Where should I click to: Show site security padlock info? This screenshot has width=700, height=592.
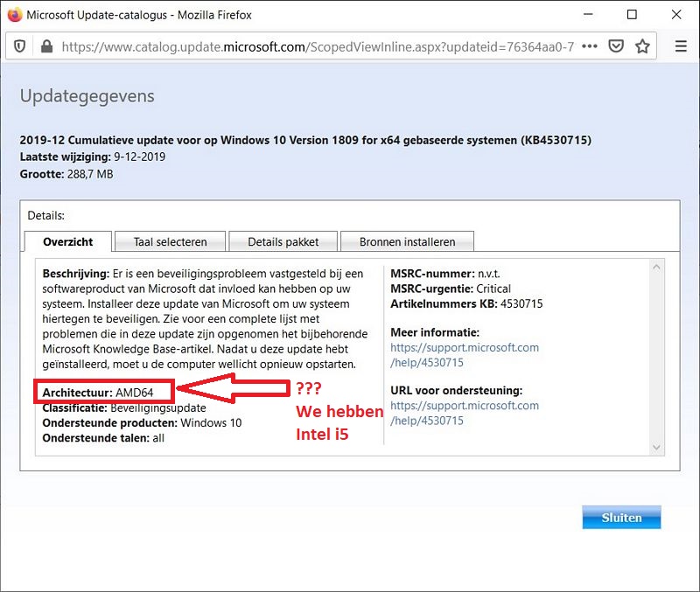point(46,46)
